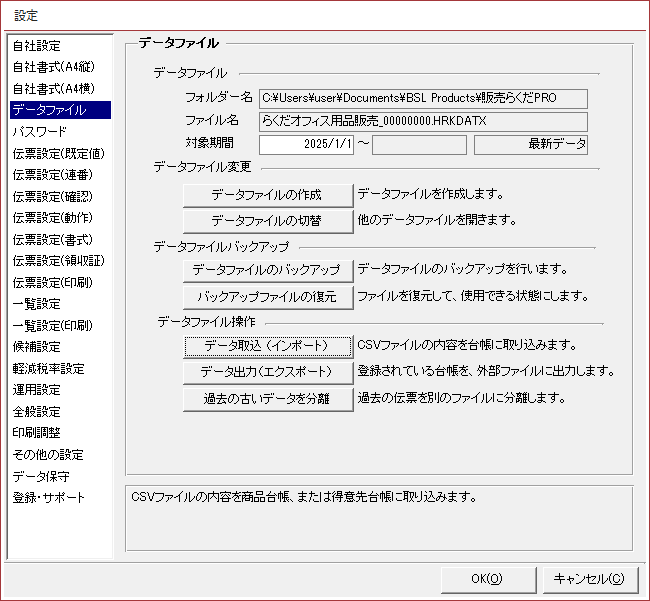Open データファイルのバックアップ backup button
This screenshot has width=650, height=601.
pyautogui.click(x=267, y=270)
